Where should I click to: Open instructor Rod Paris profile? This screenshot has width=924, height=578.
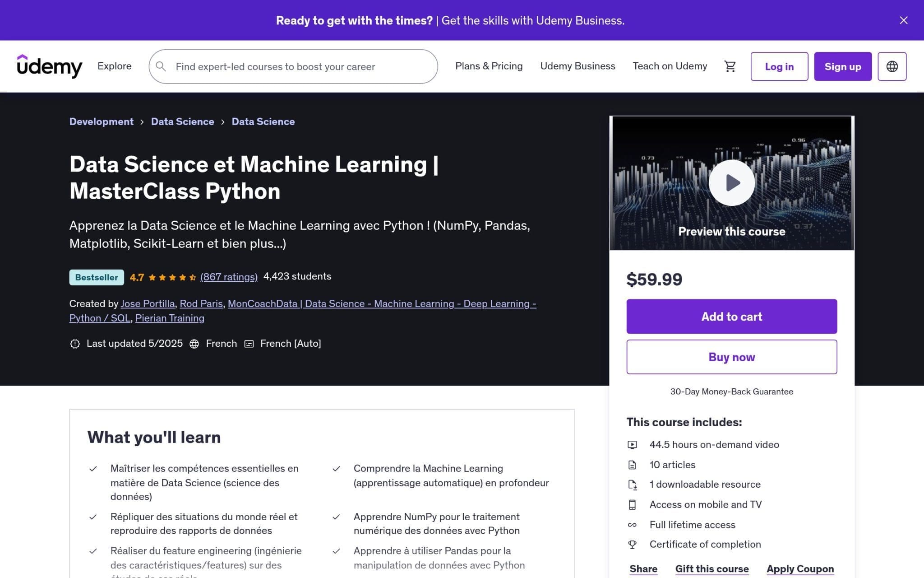click(x=201, y=303)
